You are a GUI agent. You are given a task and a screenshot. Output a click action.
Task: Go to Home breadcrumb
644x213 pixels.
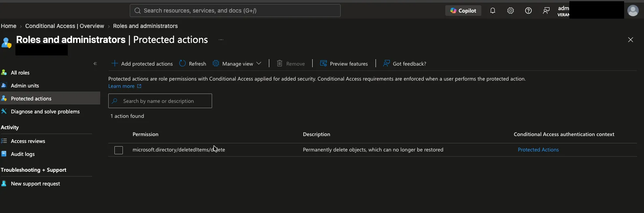coord(9,26)
